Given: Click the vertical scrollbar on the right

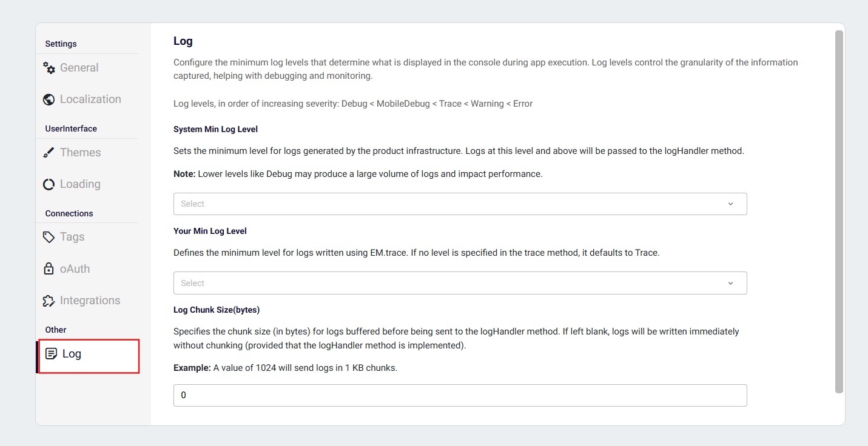Looking at the screenshot, I should (x=839, y=212).
